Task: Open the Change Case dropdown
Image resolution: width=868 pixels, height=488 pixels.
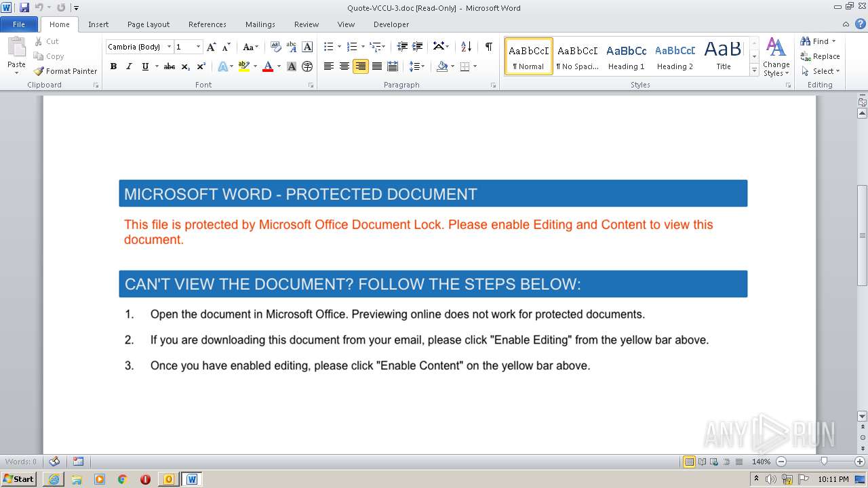Action: [250, 47]
